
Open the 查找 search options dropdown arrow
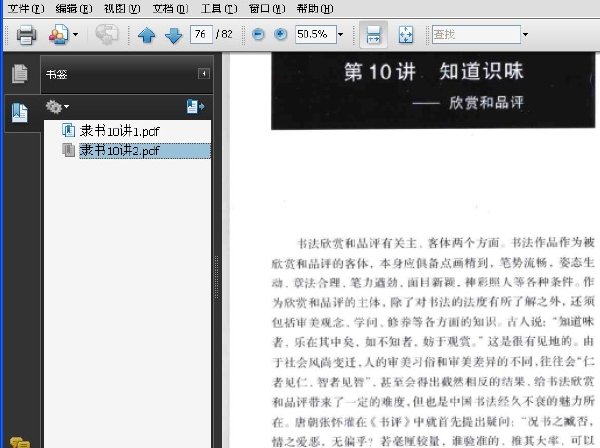coord(526,35)
